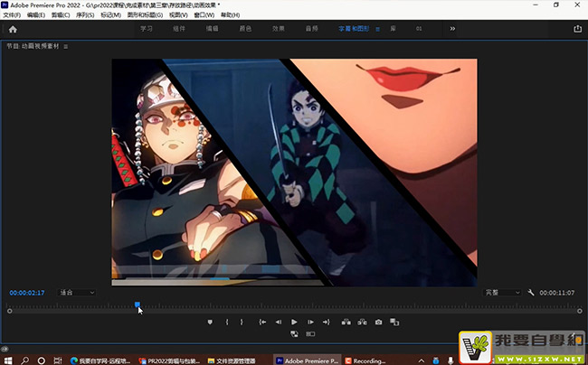This screenshot has width=588, height=365.
Task: Click the taskbar search magnifier icon
Action: pyautogui.click(x=24, y=360)
